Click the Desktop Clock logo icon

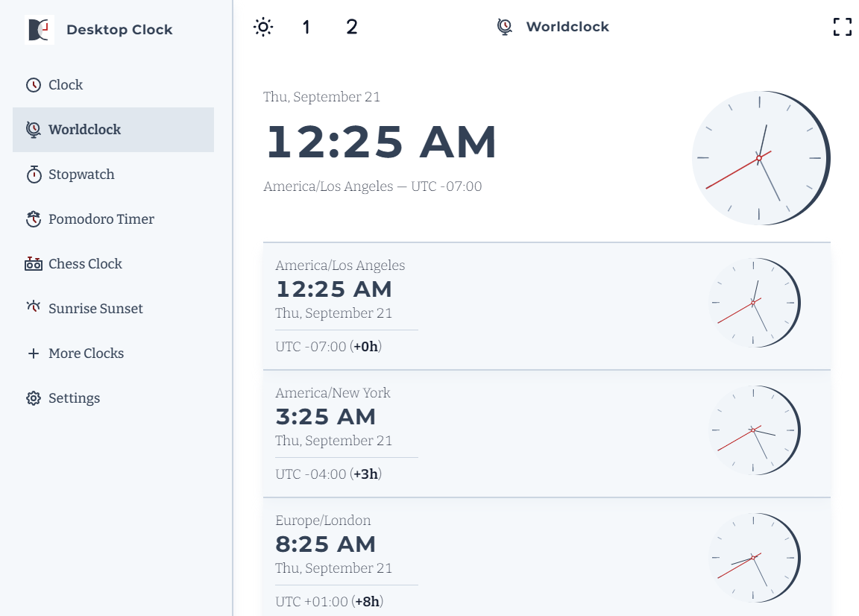point(40,30)
